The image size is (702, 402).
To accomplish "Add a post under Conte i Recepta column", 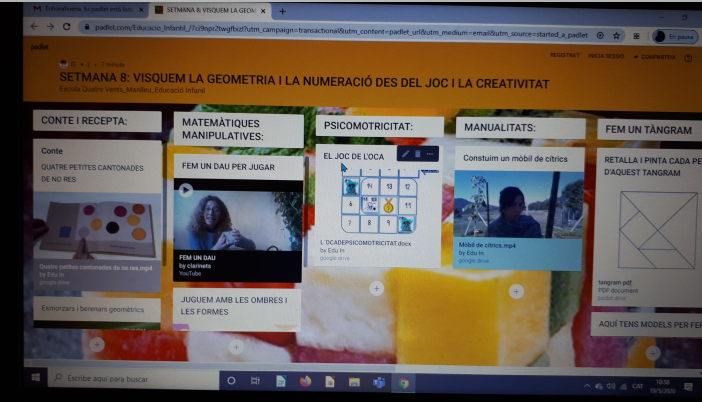I will pyautogui.click(x=96, y=344).
